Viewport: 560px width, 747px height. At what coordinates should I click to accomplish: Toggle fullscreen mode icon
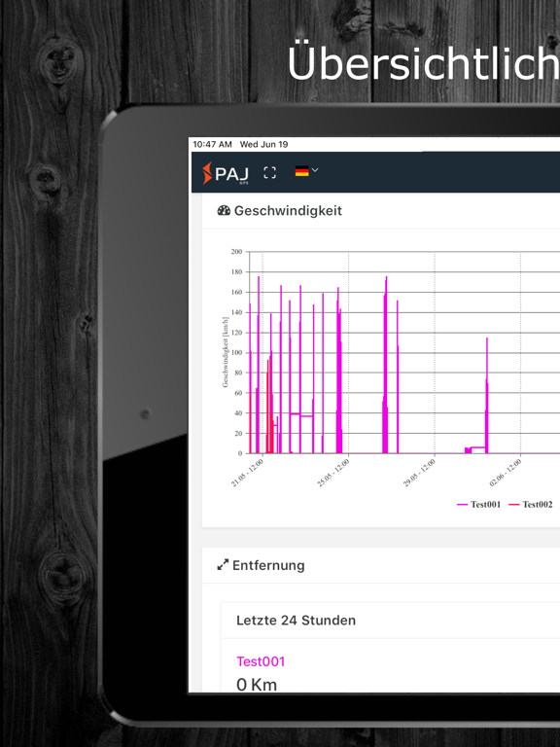pos(269,173)
